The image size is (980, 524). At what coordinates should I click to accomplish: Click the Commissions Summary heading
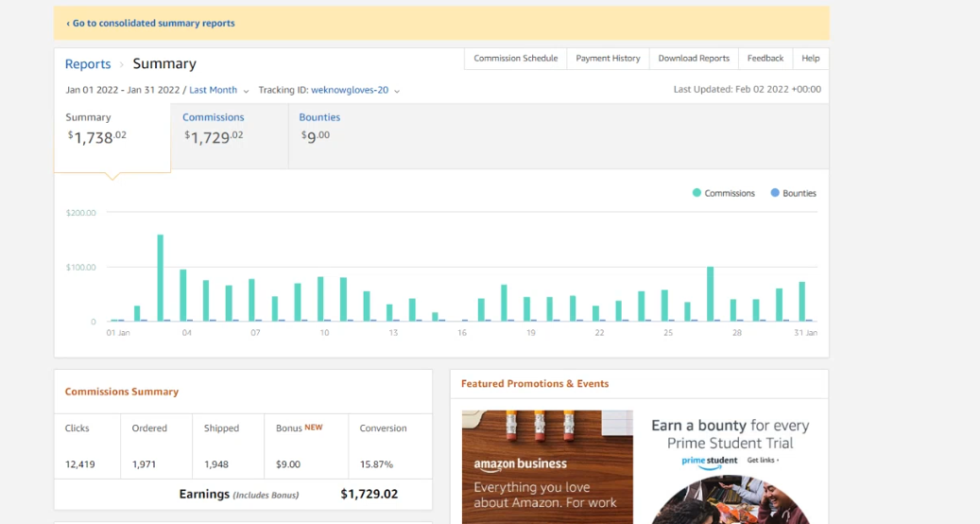click(122, 392)
